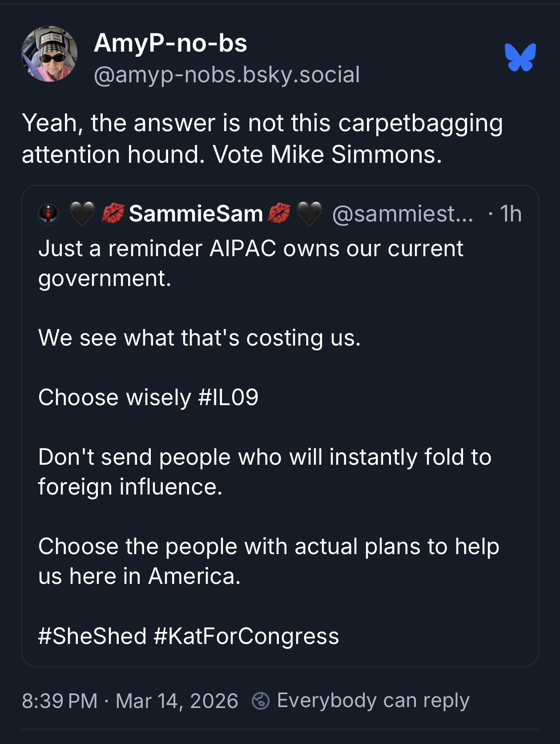This screenshot has height=744, width=560.
Task: Click the black heart before SammieSam's name
Action: pos(82,214)
